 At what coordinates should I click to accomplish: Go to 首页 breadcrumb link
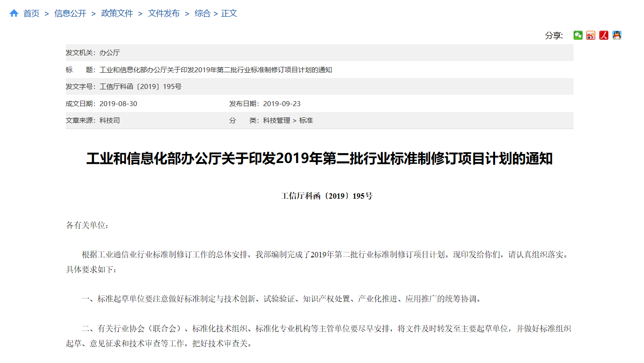pos(32,14)
